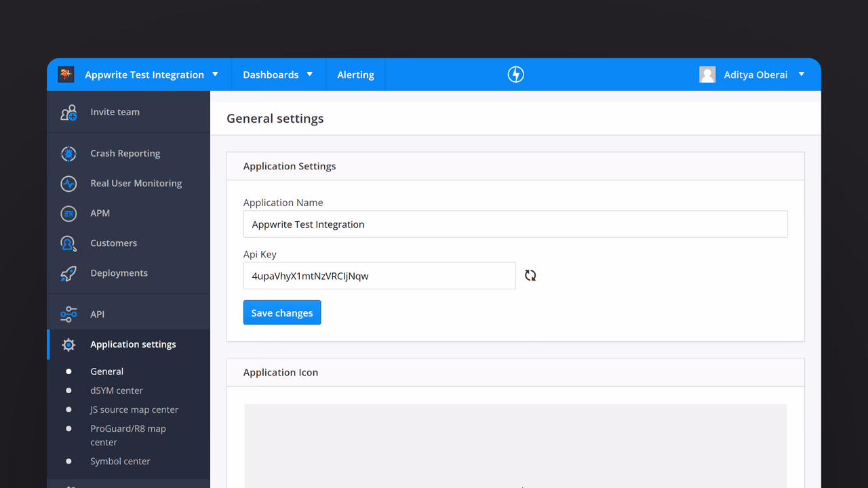The height and width of the screenshot is (488, 868).
Task: Click the Invite team icon
Action: (x=68, y=113)
